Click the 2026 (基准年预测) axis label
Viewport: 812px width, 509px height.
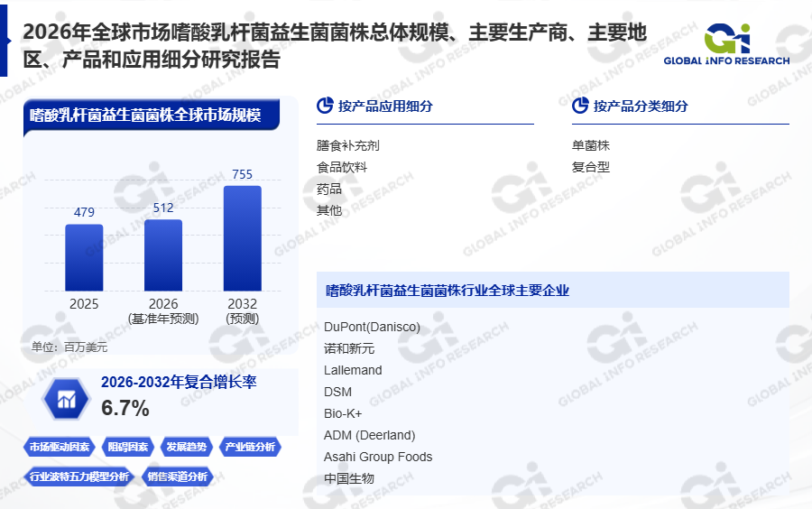163,310
